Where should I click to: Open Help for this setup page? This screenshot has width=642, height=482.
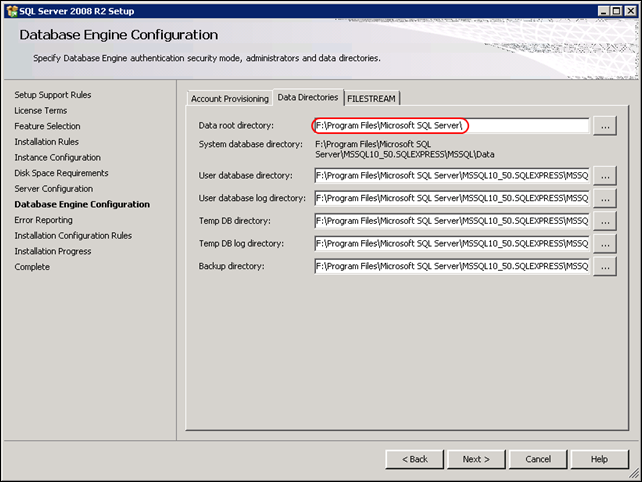click(599, 459)
